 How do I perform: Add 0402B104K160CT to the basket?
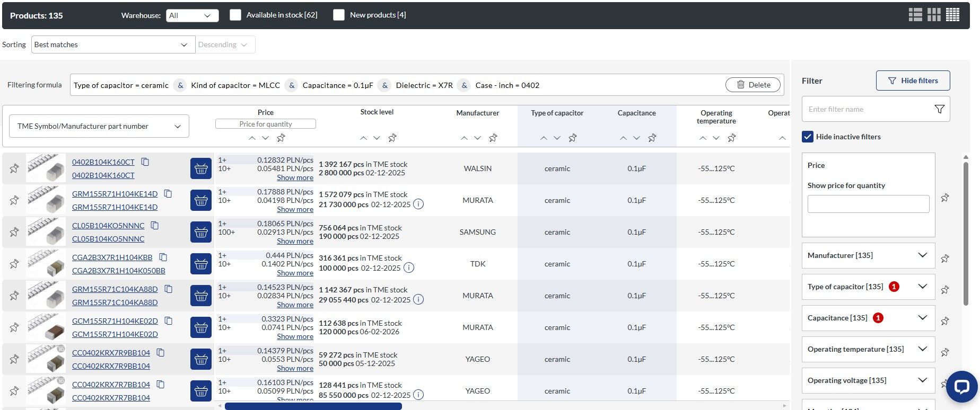[201, 168]
